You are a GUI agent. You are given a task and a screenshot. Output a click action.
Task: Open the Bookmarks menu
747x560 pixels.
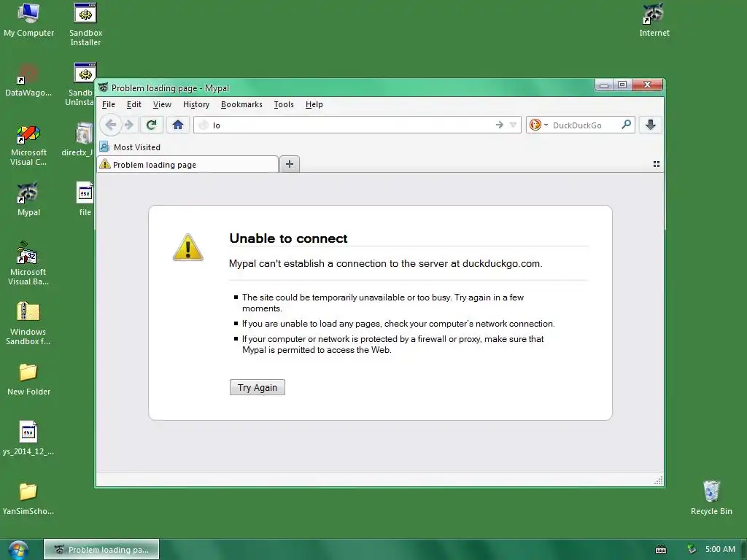(241, 104)
